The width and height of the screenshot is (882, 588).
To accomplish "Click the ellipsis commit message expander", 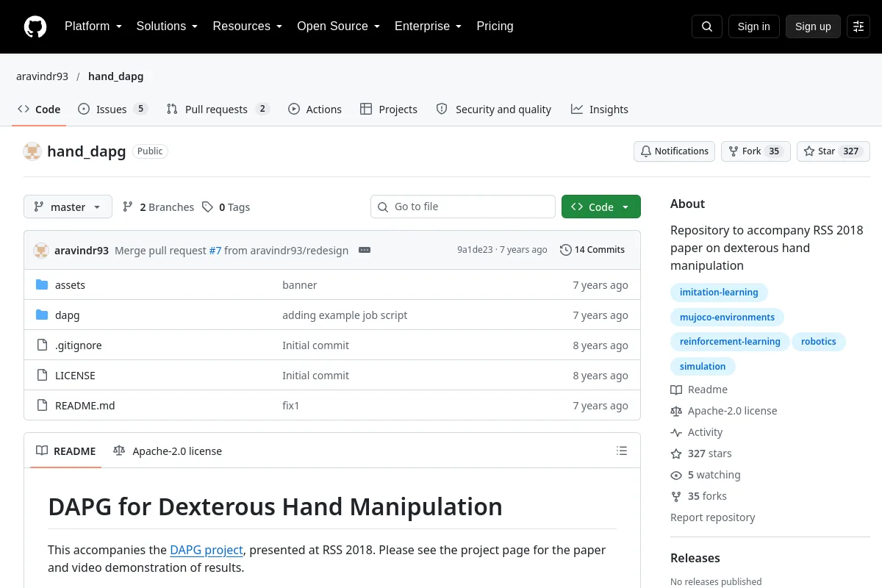I will (365, 250).
